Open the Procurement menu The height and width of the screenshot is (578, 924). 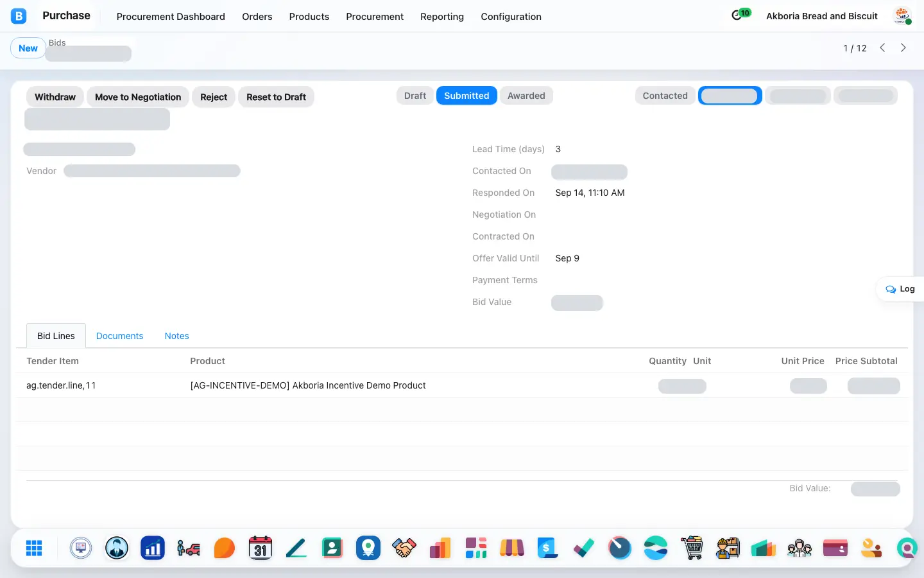[375, 17]
